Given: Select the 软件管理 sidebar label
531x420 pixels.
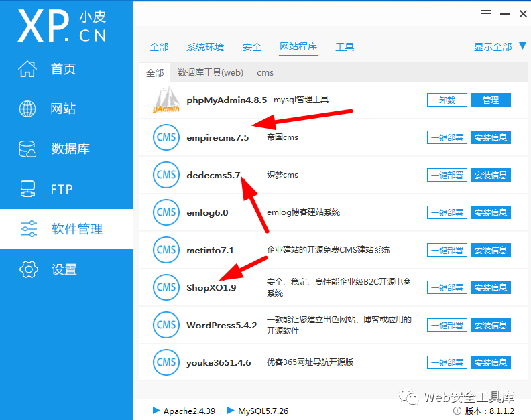Looking at the screenshot, I should click(x=77, y=229).
